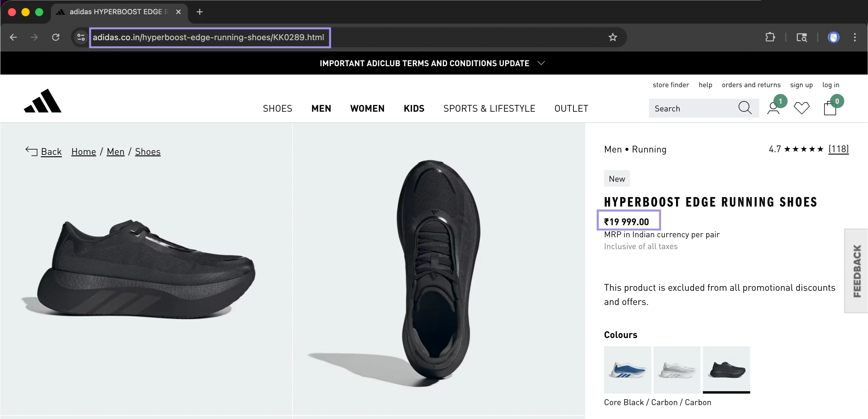
Task: Click the store finder link
Action: click(670, 85)
